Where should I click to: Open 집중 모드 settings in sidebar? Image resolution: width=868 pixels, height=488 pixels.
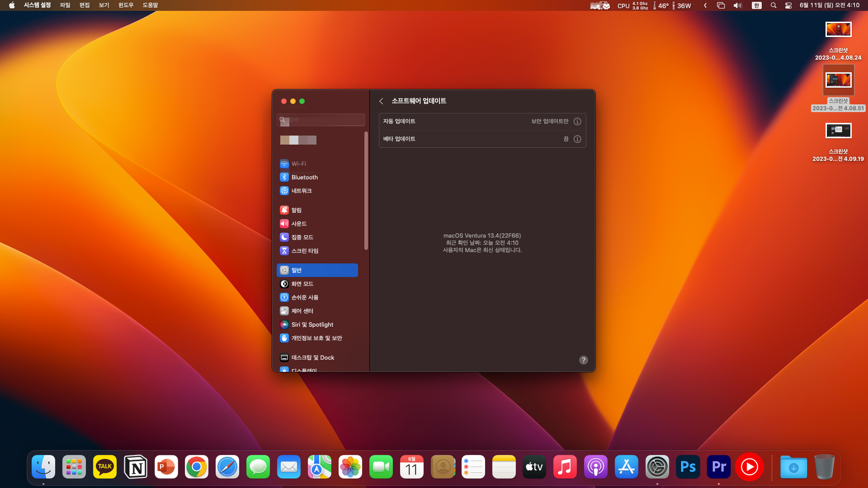317,237
